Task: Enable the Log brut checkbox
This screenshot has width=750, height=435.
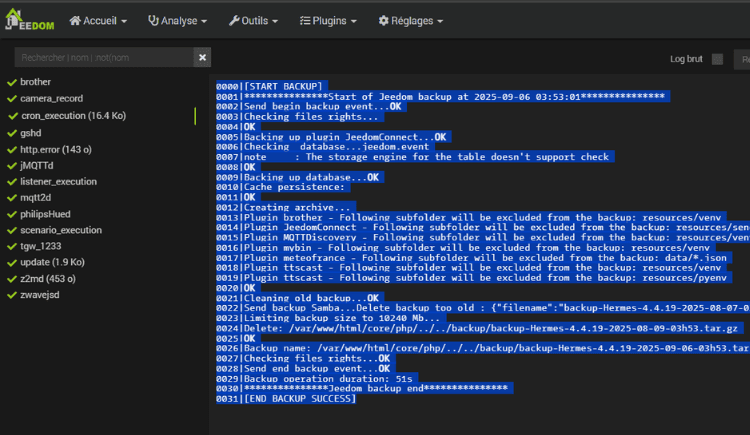Action: point(717,59)
